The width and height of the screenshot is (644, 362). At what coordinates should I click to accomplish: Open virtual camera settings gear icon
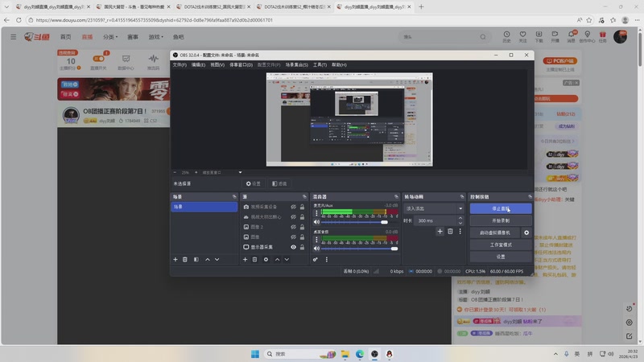coord(526,232)
